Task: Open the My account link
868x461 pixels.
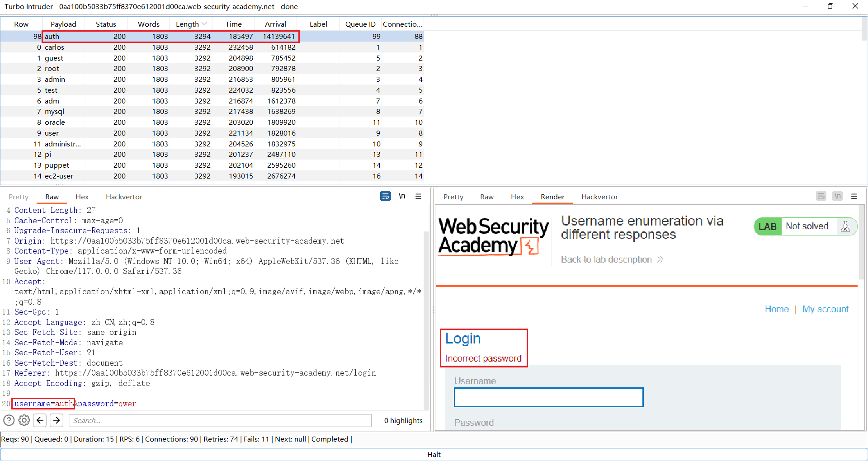Action: point(826,309)
